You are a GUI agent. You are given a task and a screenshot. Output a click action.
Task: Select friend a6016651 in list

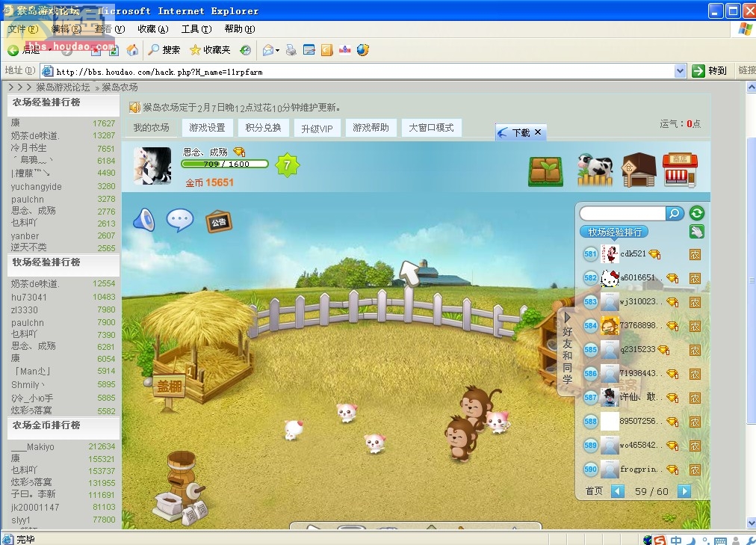(641, 278)
